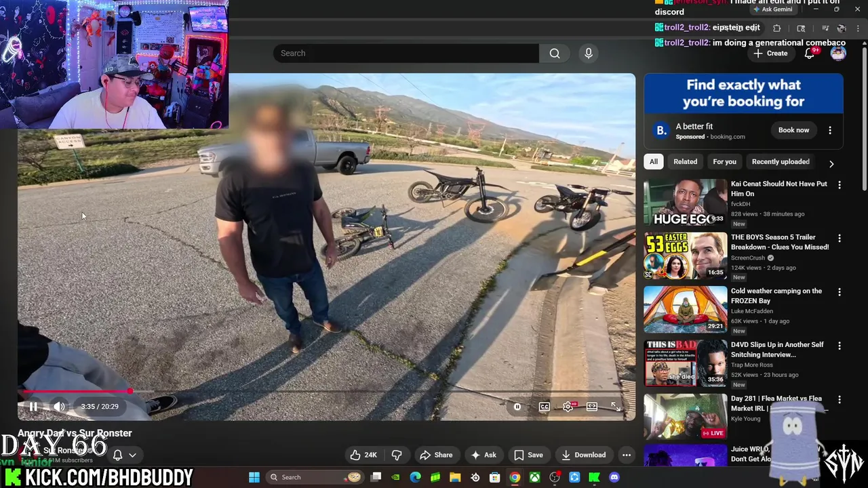This screenshot has height=488, width=868.
Task: Dislike the video
Action: tap(397, 455)
